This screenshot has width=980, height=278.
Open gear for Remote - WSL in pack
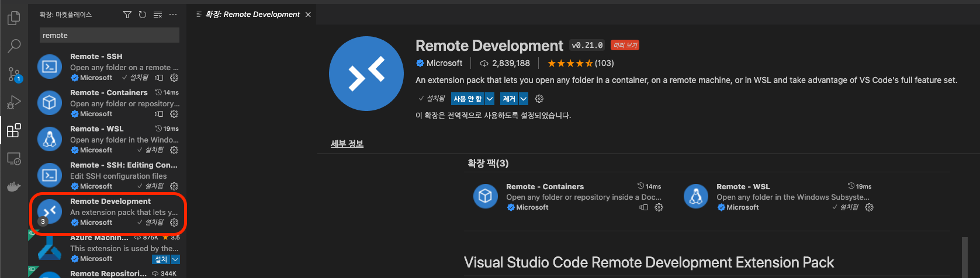pos(869,207)
